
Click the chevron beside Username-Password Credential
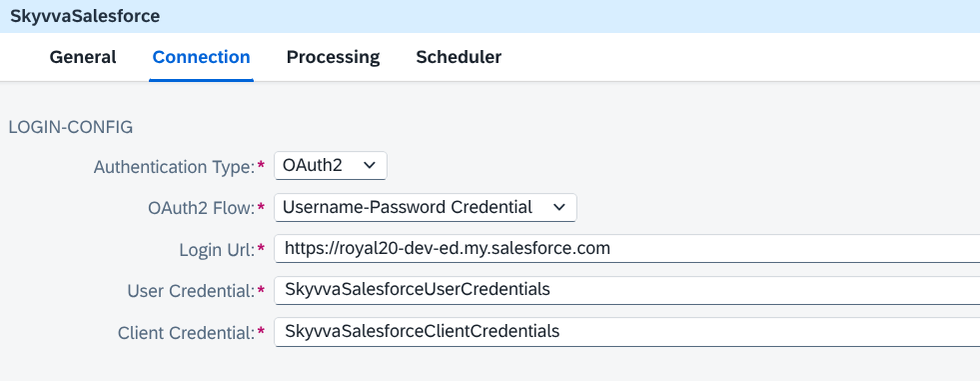pos(559,208)
